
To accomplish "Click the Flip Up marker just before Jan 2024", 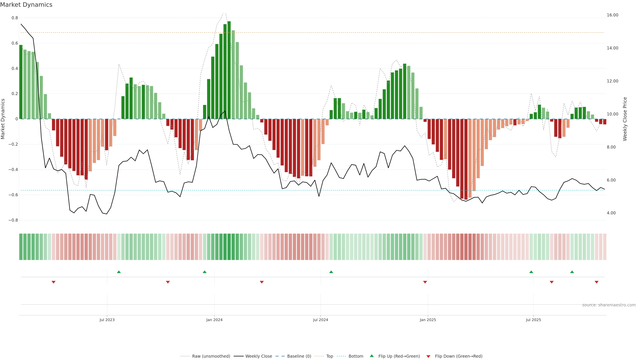I will 204,272.
